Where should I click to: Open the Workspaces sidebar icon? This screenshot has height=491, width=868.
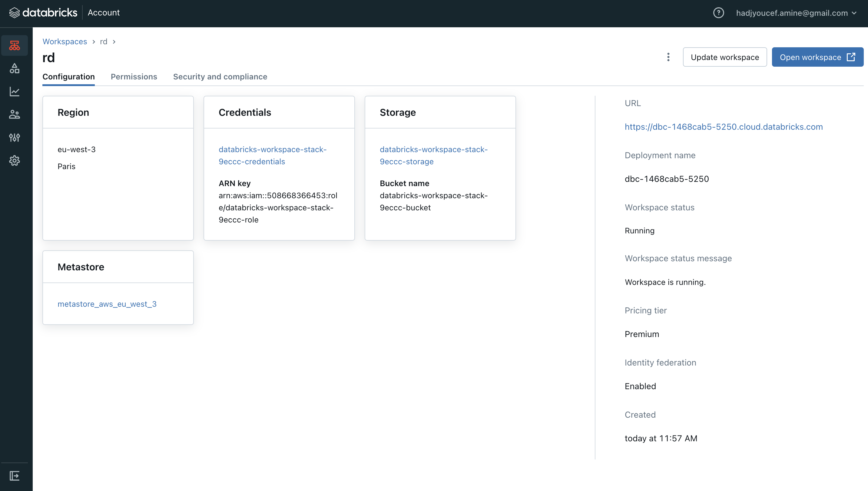[x=15, y=45]
